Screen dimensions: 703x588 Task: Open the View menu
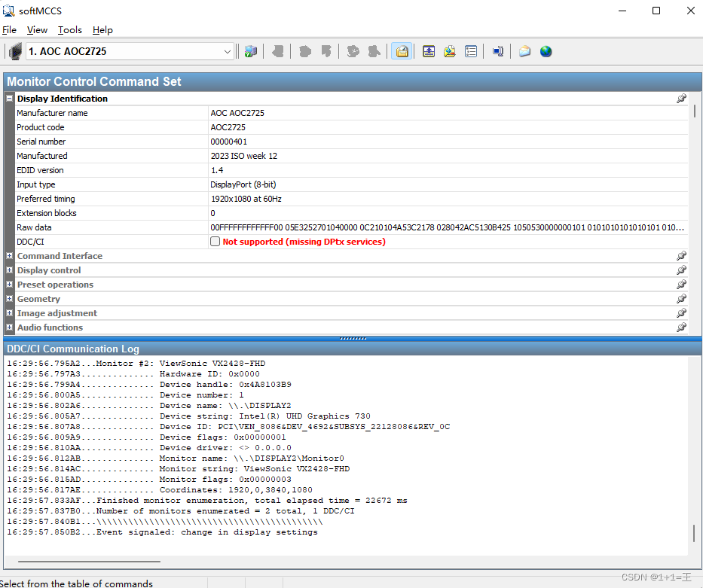coord(37,30)
